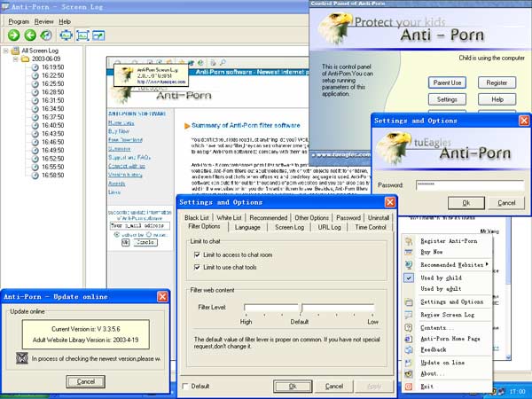Click the Register button in Control Panel
The height and width of the screenshot is (399, 532).
pos(497,82)
